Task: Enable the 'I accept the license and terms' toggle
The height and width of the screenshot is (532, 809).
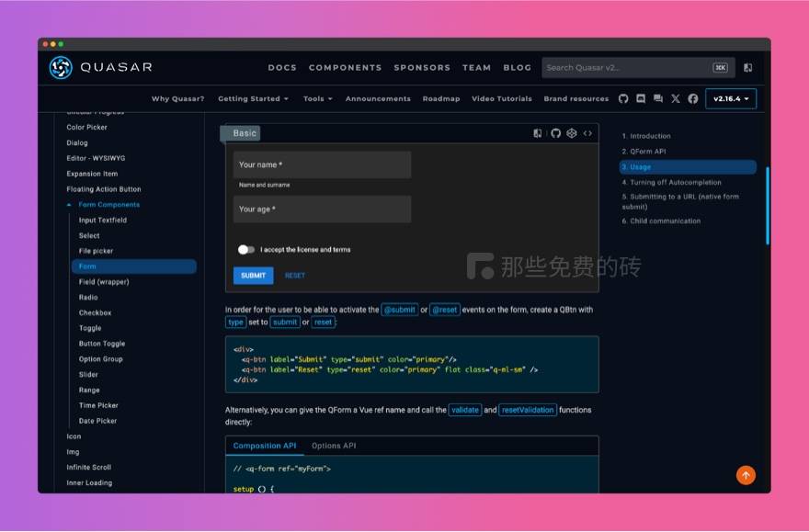Action: coord(245,248)
